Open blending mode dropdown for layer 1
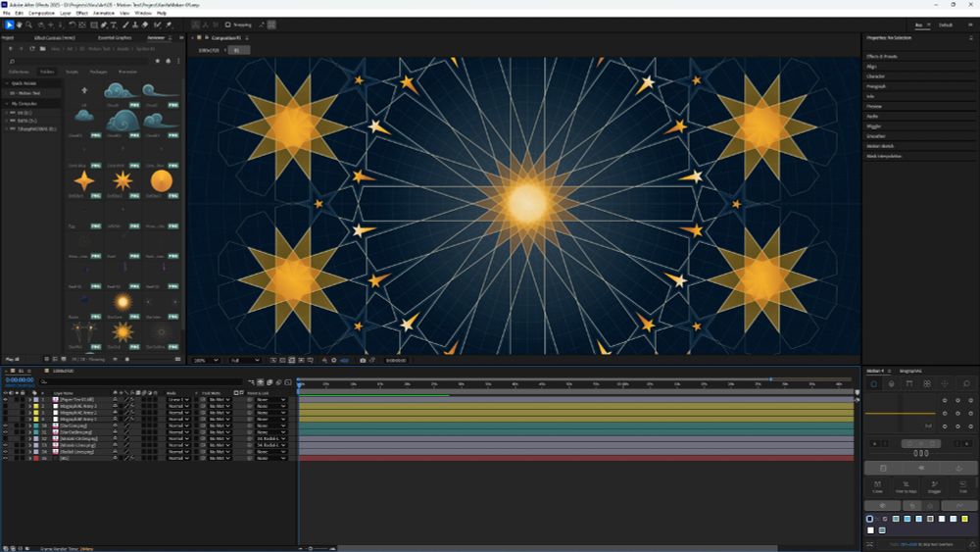 178,399
